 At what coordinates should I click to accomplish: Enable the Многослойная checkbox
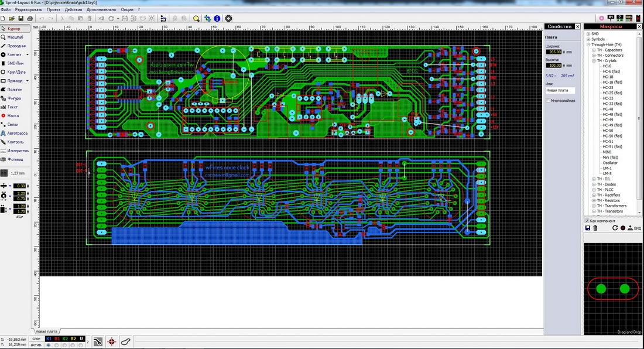(x=547, y=101)
